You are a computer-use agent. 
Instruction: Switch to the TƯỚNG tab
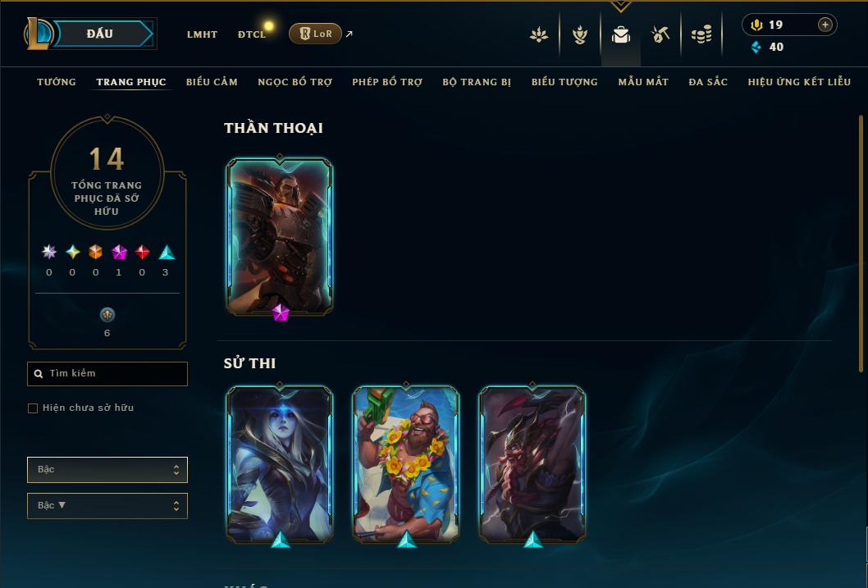click(57, 82)
